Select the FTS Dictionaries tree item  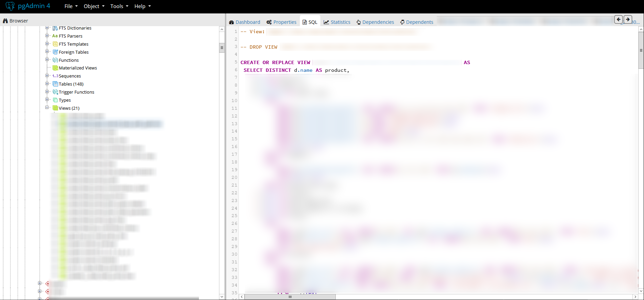pos(75,28)
